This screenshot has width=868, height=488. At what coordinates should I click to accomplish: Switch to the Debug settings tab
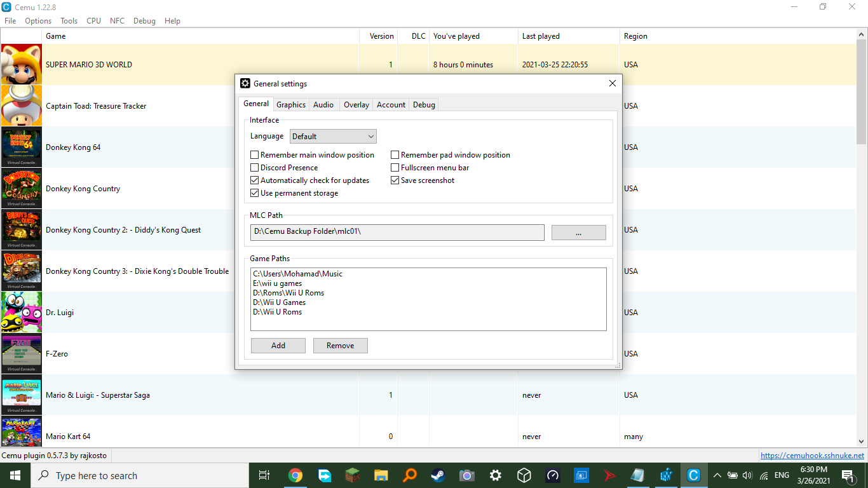click(x=424, y=105)
